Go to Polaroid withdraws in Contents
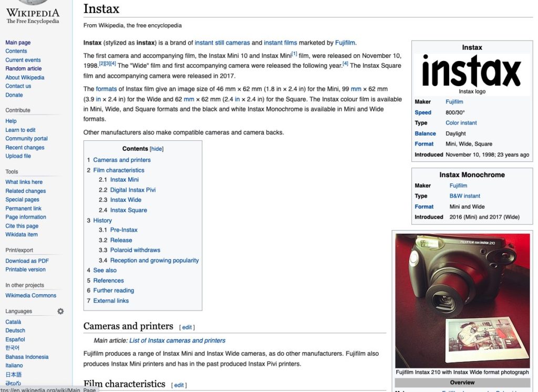 point(135,250)
